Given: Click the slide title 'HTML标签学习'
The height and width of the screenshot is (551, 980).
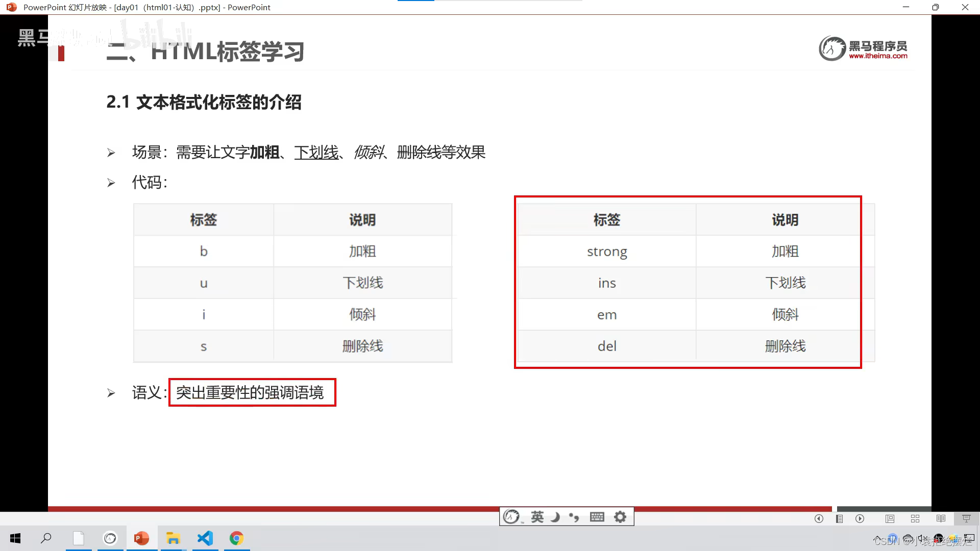Looking at the screenshot, I should pyautogui.click(x=227, y=52).
